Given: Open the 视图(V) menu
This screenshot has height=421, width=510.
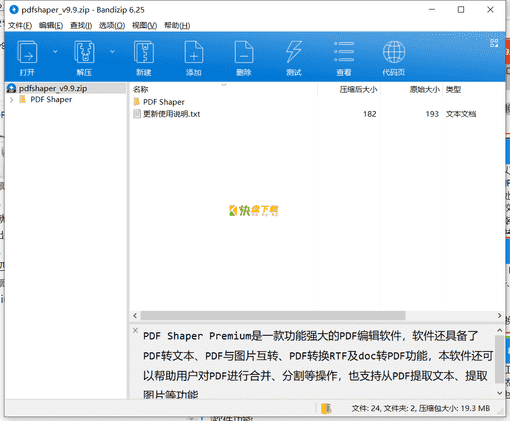Looking at the screenshot, I should 144,26.
